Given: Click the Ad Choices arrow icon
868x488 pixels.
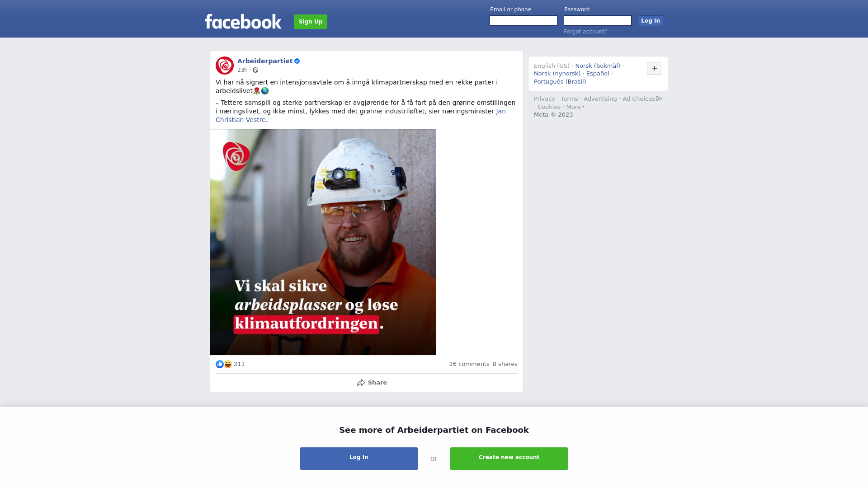Looking at the screenshot, I should click(x=659, y=99).
